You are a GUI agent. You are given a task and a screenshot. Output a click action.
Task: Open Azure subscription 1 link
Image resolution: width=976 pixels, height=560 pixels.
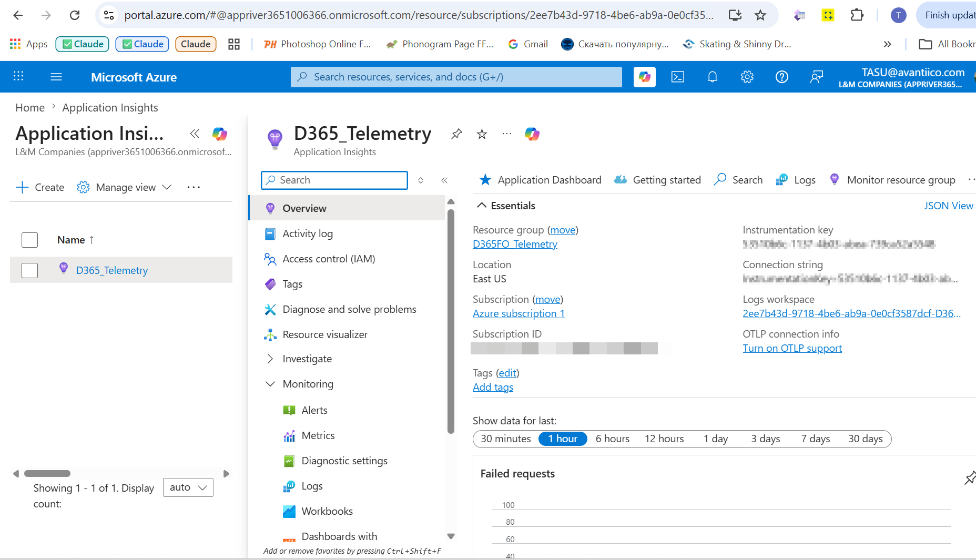click(x=518, y=313)
